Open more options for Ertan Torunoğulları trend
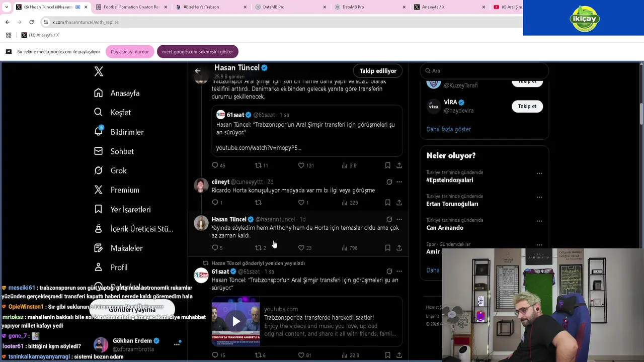 539,197
